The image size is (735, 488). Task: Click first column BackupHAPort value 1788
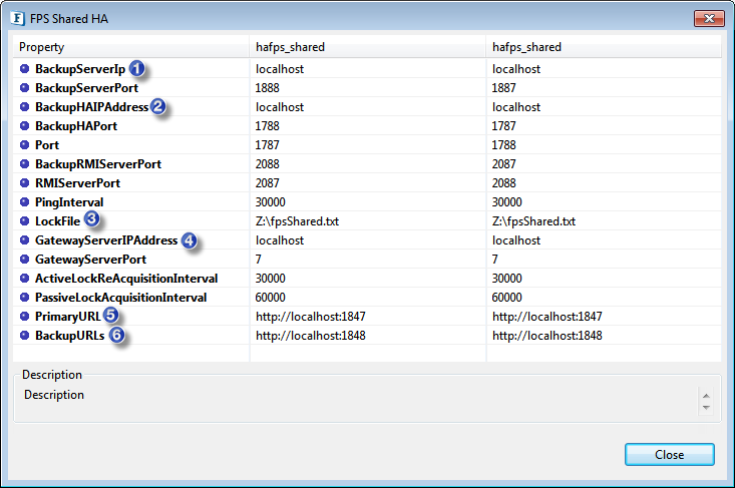[267, 126]
